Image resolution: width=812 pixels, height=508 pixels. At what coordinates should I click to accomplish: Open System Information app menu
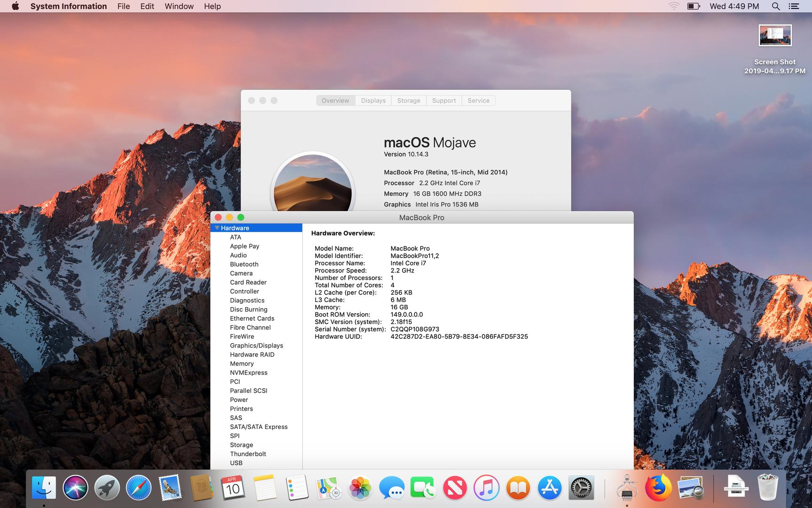pos(69,6)
